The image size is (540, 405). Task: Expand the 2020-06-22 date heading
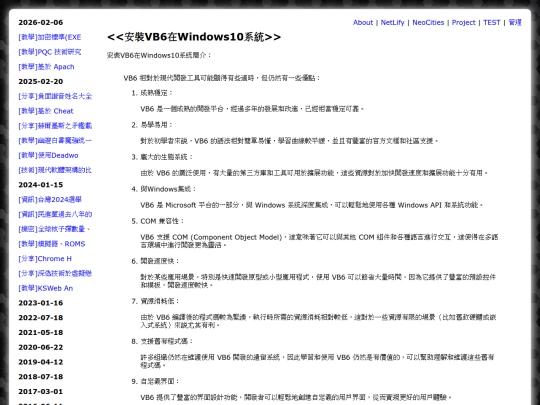pyautogui.click(x=41, y=347)
